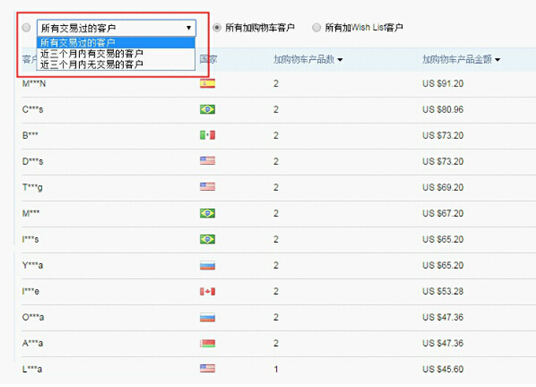This screenshot has width=536, height=387.
Task: Click the Canada flag icon for I***e
Action: pos(207,291)
